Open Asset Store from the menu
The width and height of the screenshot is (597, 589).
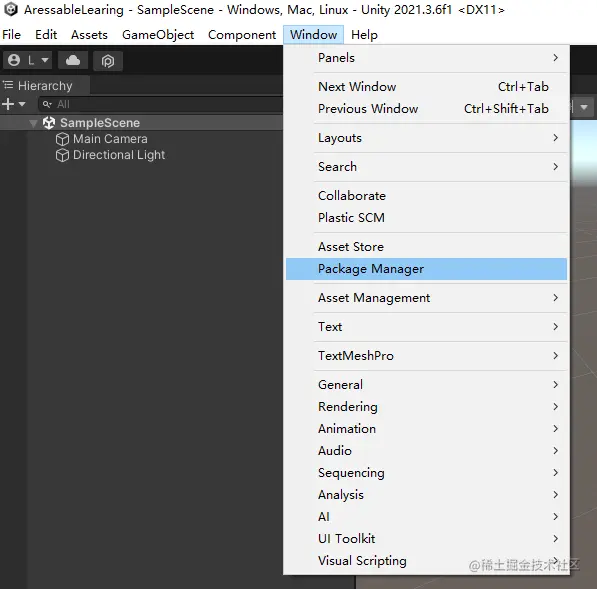pyautogui.click(x=426, y=247)
